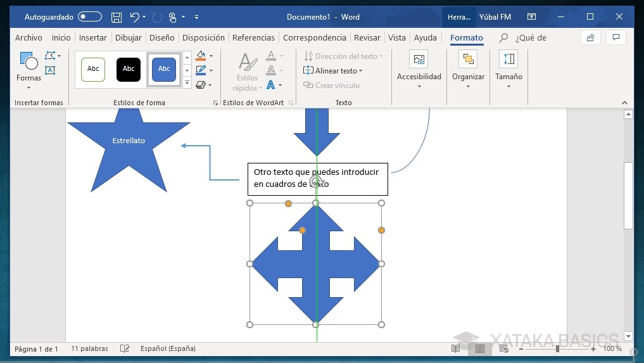The image size is (644, 363).
Task: Open the Formas shapes gallery
Action: coord(28,70)
